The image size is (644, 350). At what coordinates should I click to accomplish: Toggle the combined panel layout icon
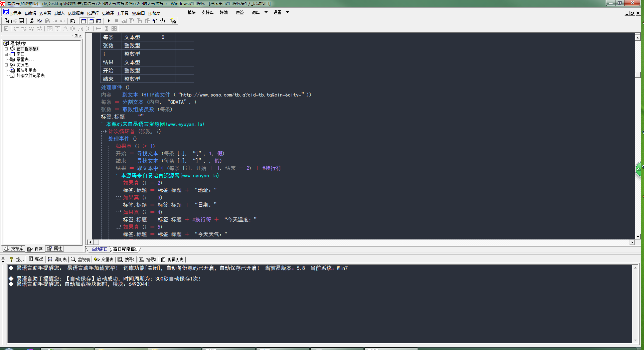[99, 21]
